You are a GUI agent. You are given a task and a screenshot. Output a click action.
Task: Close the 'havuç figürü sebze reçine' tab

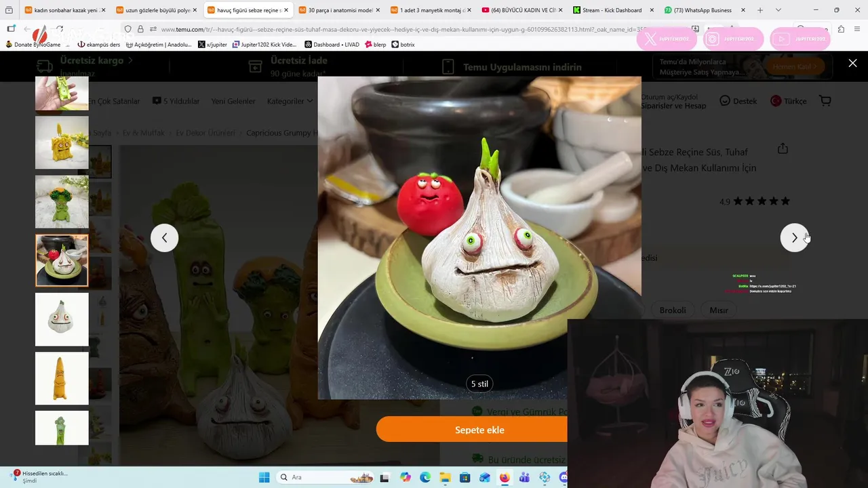tap(286, 10)
